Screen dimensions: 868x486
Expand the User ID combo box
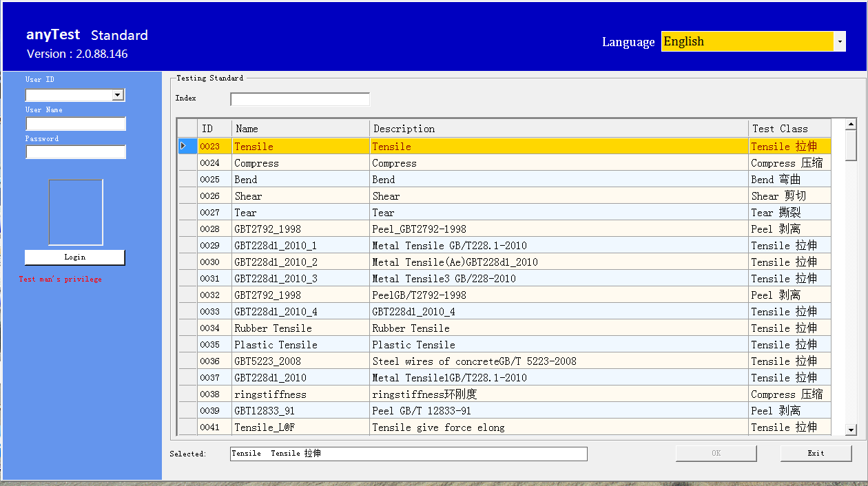118,95
